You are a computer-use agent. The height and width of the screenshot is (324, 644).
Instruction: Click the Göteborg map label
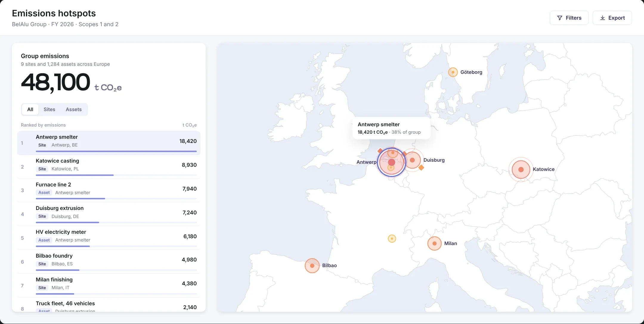tap(471, 72)
